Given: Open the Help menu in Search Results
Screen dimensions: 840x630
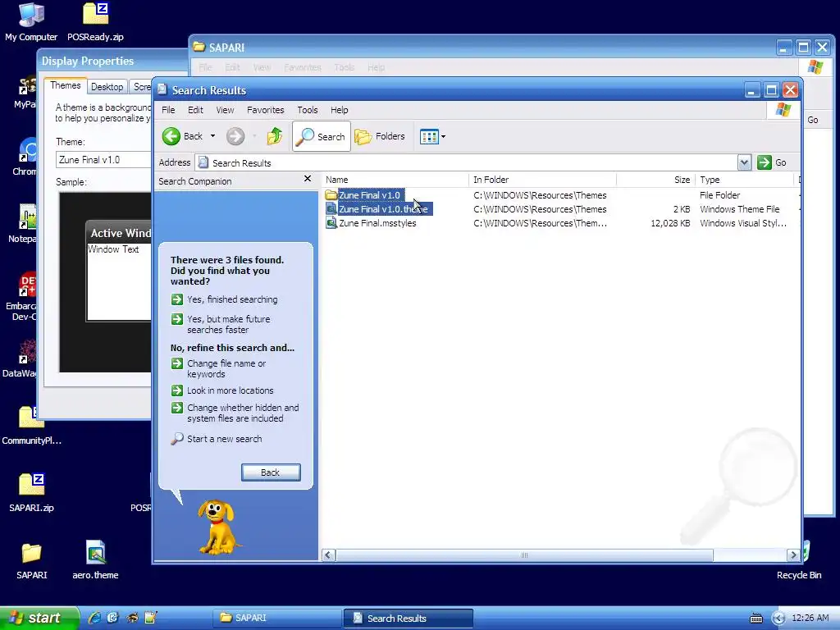Looking at the screenshot, I should (x=339, y=110).
